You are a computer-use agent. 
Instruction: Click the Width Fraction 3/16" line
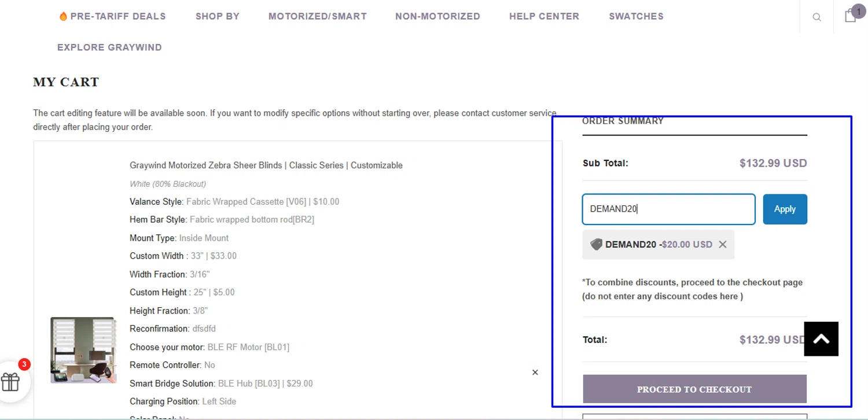point(170,274)
